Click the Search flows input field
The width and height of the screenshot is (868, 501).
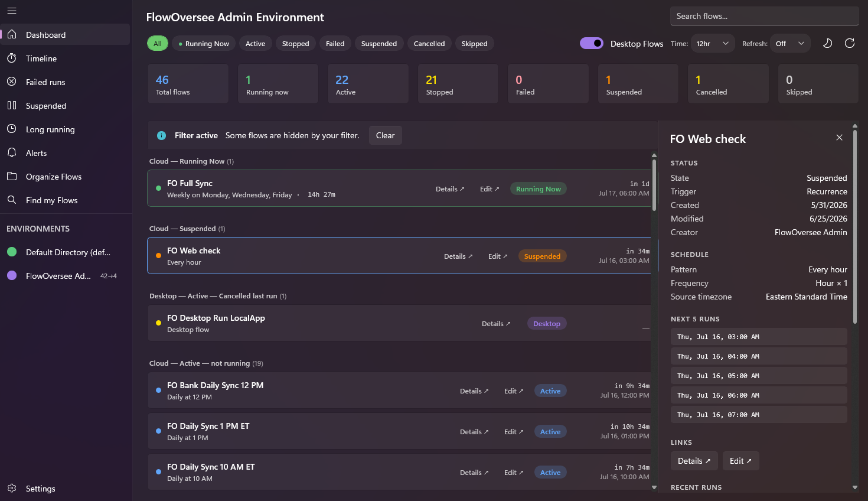click(764, 16)
